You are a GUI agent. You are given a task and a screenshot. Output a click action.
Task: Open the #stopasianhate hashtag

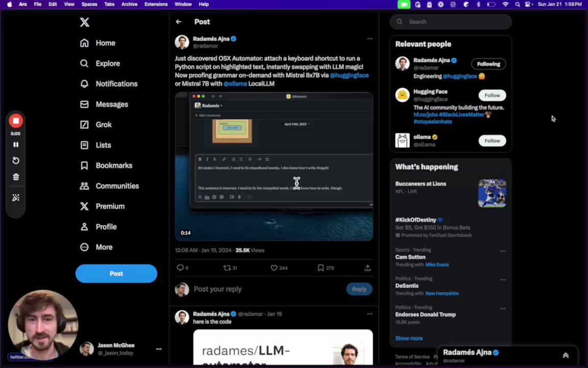[432, 122]
